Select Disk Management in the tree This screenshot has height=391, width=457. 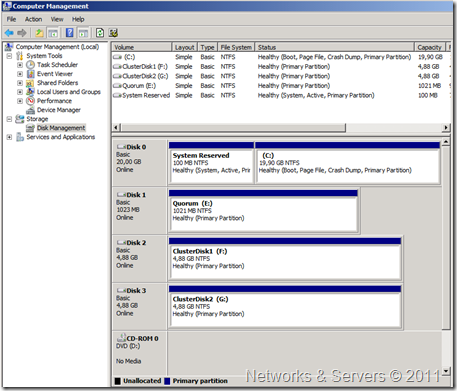pos(61,128)
